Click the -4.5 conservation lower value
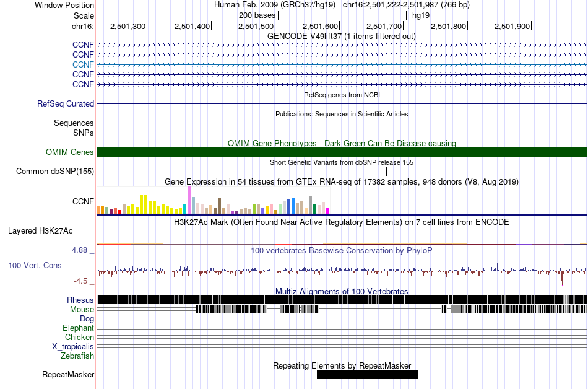Image resolution: width=588 pixels, height=389 pixels. click(80, 281)
